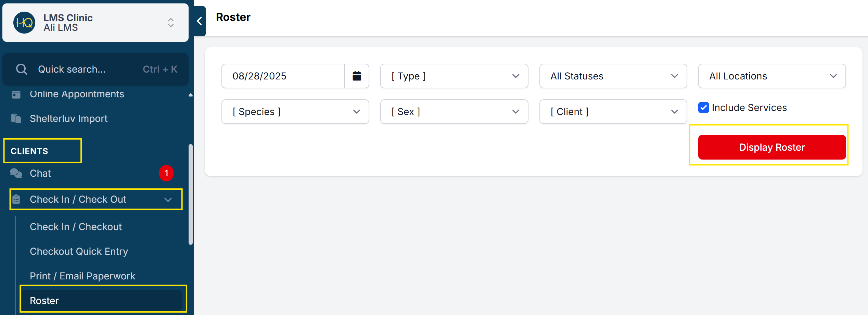The width and height of the screenshot is (868, 315).
Task: Click the red chat notification badge
Action: 166,173
